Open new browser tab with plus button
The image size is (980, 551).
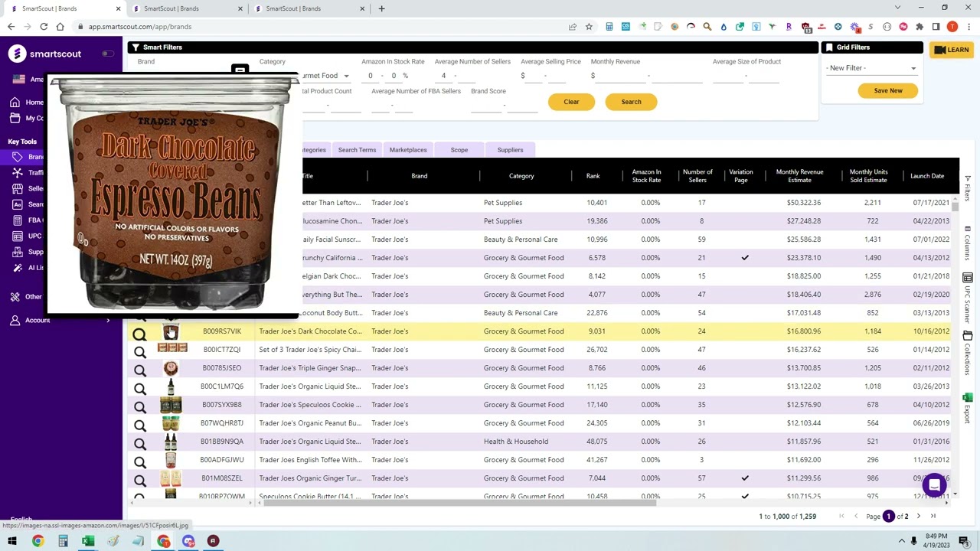pos(381,8)
